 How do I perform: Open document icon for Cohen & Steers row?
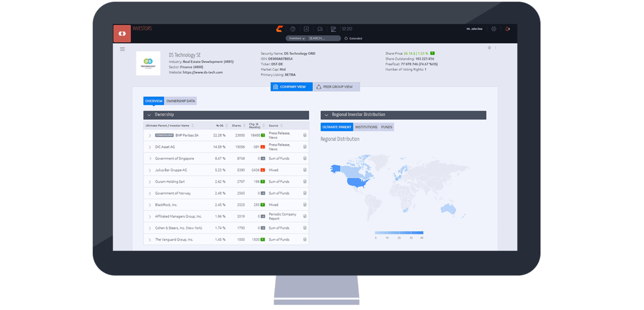(x=305, y=228)
